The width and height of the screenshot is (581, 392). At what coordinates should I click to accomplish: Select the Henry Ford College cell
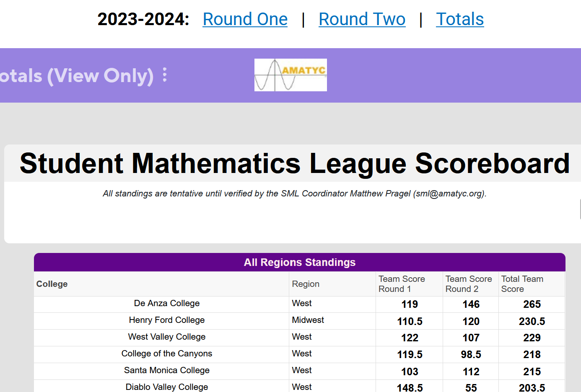tap(166, 320)
